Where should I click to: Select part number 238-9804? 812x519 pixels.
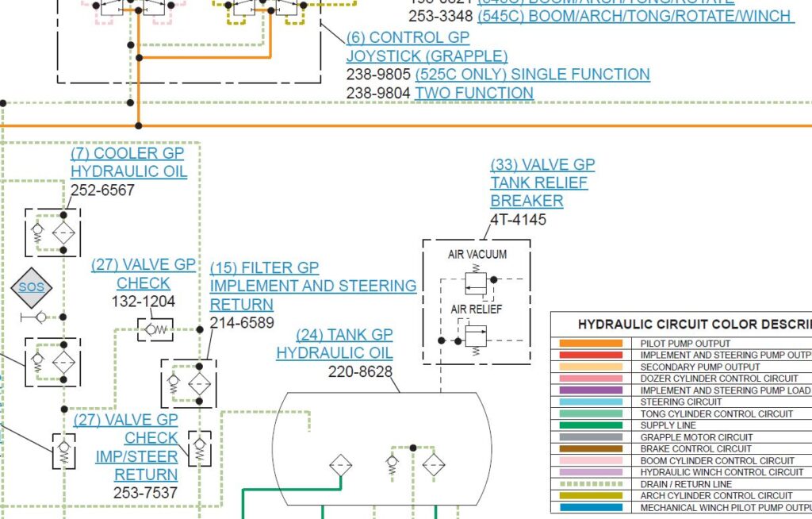(x=378, y=93)
